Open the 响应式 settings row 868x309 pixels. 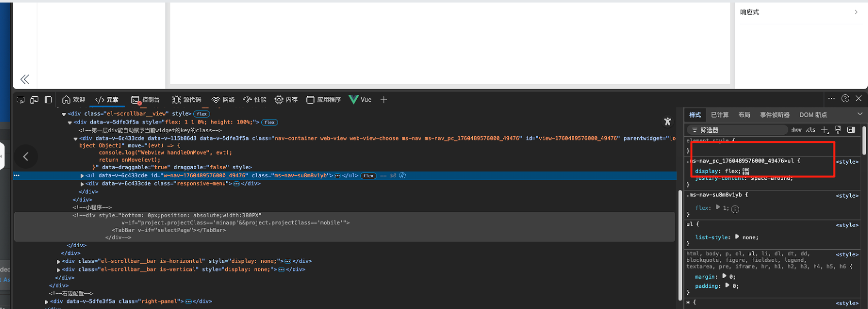click(798, 12)
